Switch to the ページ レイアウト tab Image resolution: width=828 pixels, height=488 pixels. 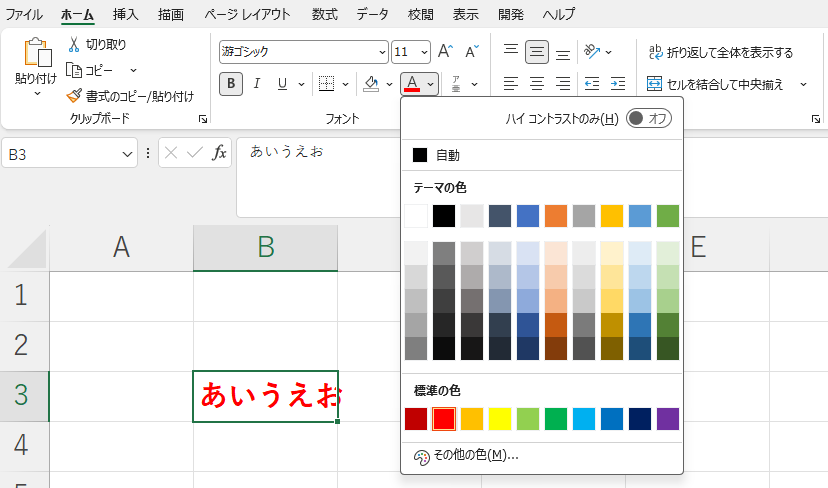pyautogui.click(x=248, y=14)
